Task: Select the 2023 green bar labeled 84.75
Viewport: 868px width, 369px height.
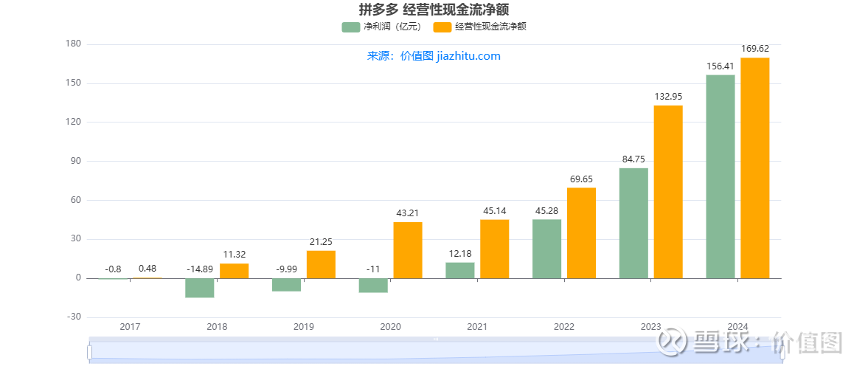Action: tap(633, 224)
